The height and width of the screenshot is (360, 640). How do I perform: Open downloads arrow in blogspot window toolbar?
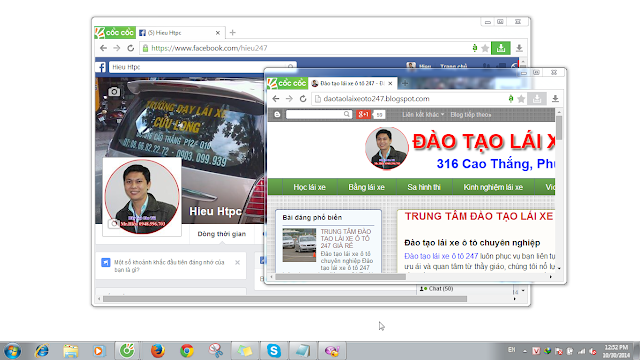555,99
